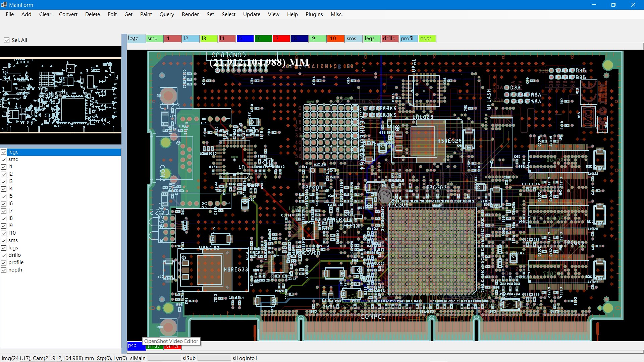Switch to the drillo layer tab
The width and height of the screenshot is (644, 362).
(390, 39)
